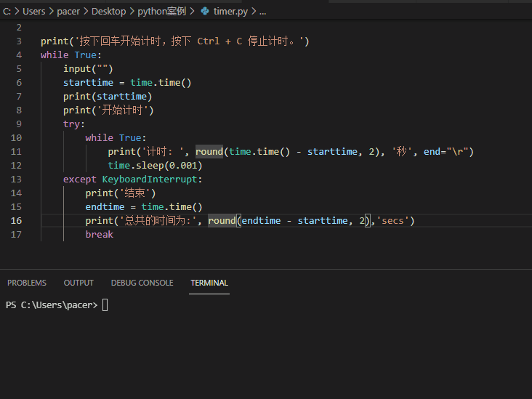This screenshot has height=399, width=532.
Task: Click the time.sleep(0.001) call
Action: (x=155, y=165)
